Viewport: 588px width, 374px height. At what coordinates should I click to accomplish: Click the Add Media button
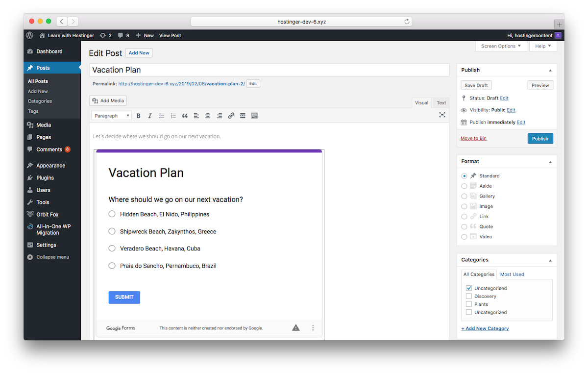point(108,100)
